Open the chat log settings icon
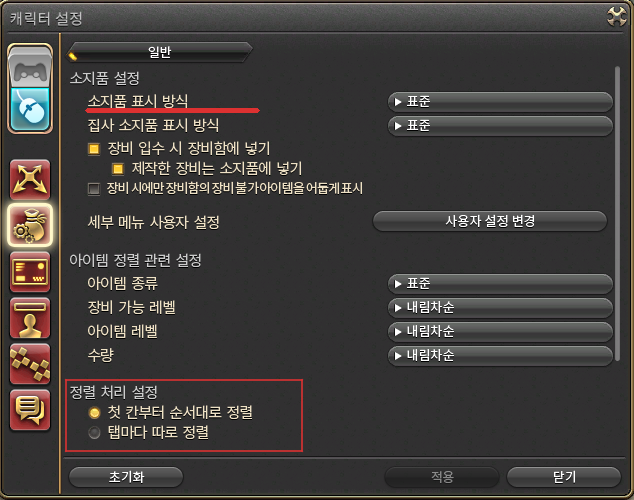The height and width of the screenshot is (500, 634). click(30, 410)
